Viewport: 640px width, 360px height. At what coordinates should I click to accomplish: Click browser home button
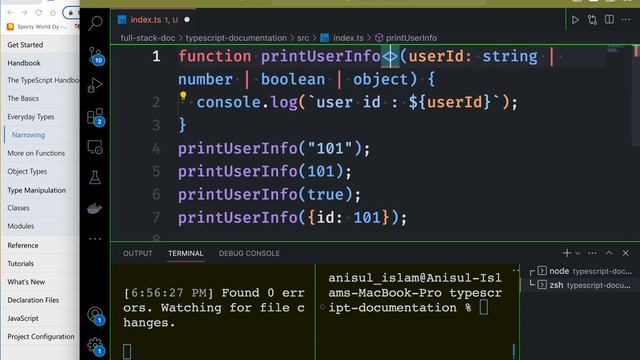53,13
